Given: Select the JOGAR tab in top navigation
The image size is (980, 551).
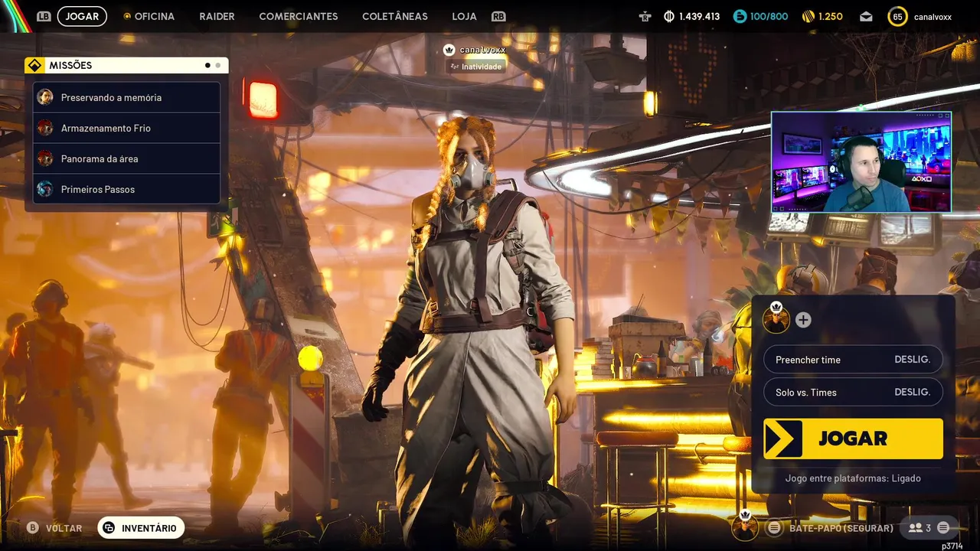Looking at the screenshot, I should 82,16.
